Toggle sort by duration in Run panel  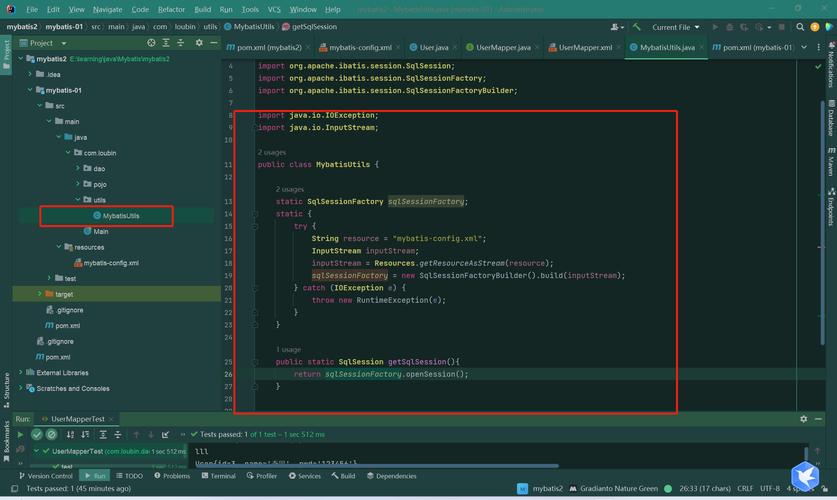85,434
